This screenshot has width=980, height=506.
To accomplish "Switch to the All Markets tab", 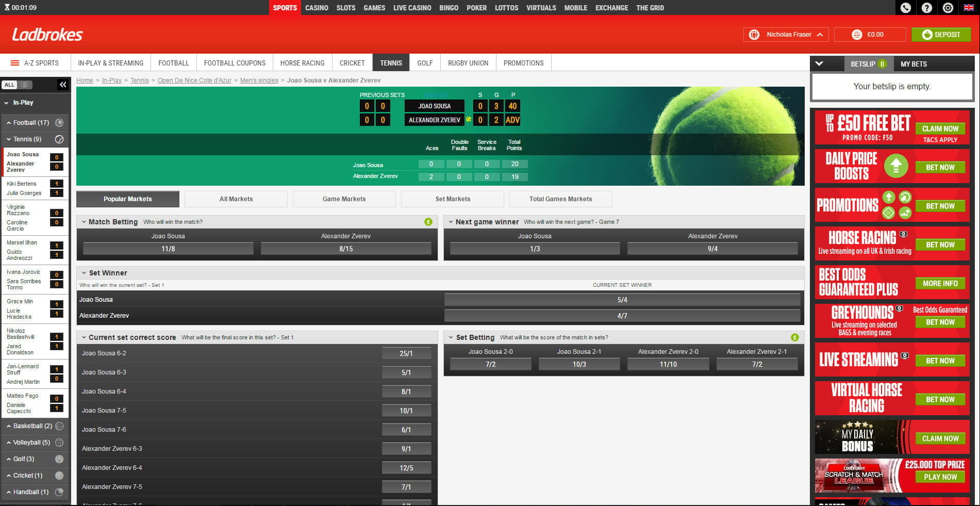I will pyautogui.click(x=236, y=199).
